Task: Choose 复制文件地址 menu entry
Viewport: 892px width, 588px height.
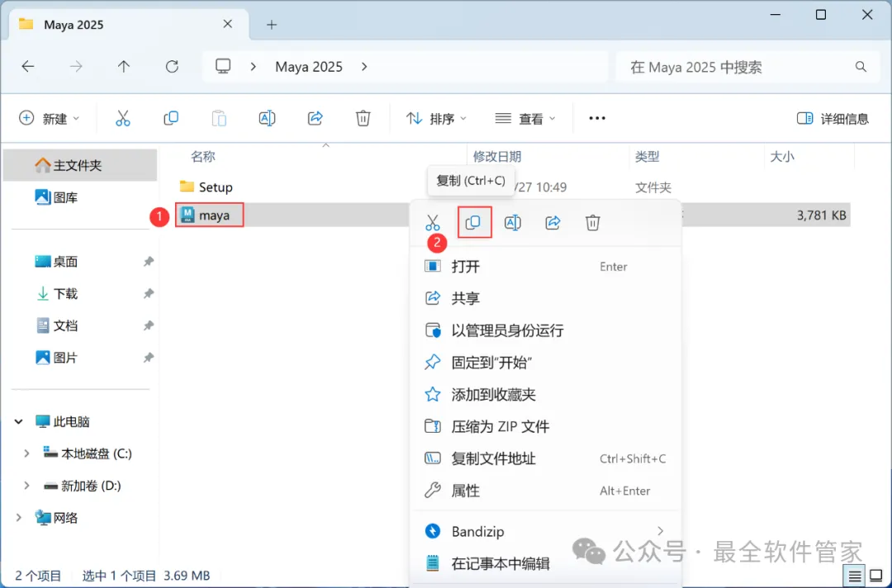Action: 545,458
